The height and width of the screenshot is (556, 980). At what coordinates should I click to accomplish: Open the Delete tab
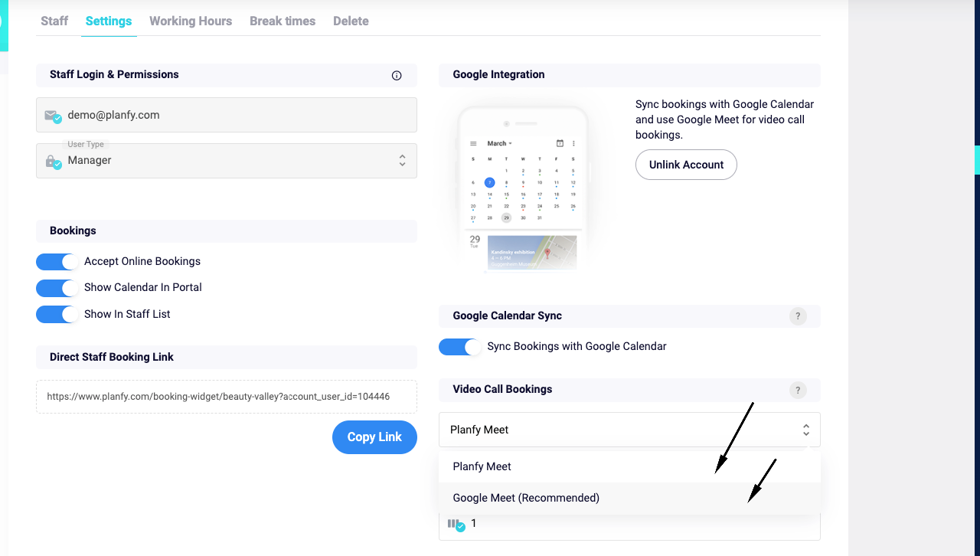click(351, 21)
